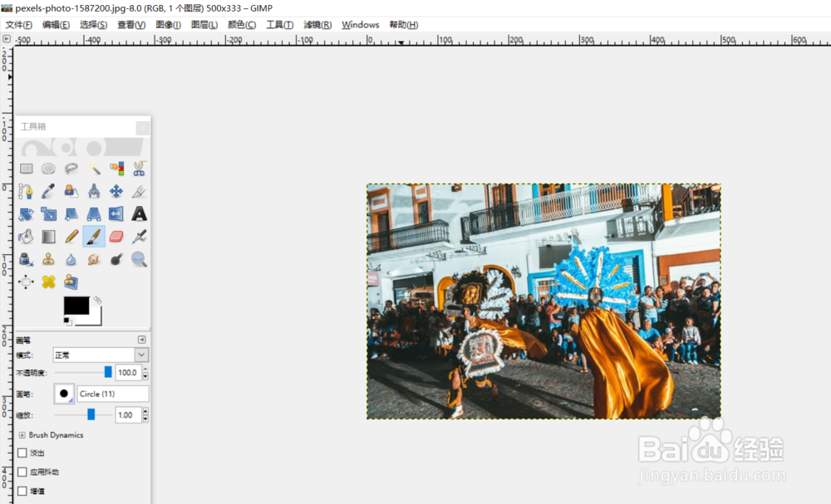Expand the Brush Dynamics section
Viewport: 831px width, 504px height.
[22, 435]
